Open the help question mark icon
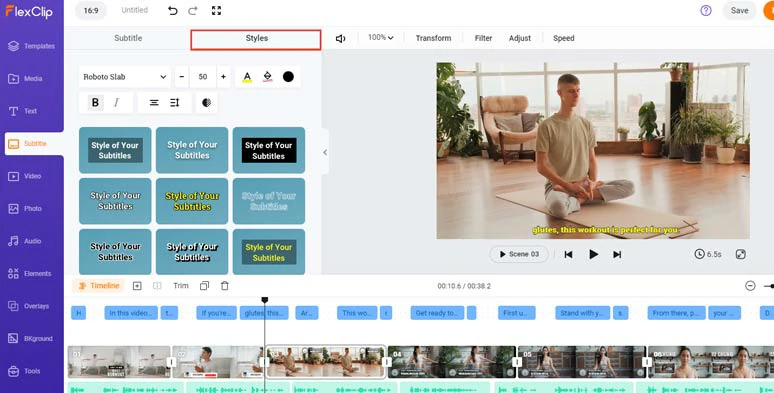 [x=706, y=10]
